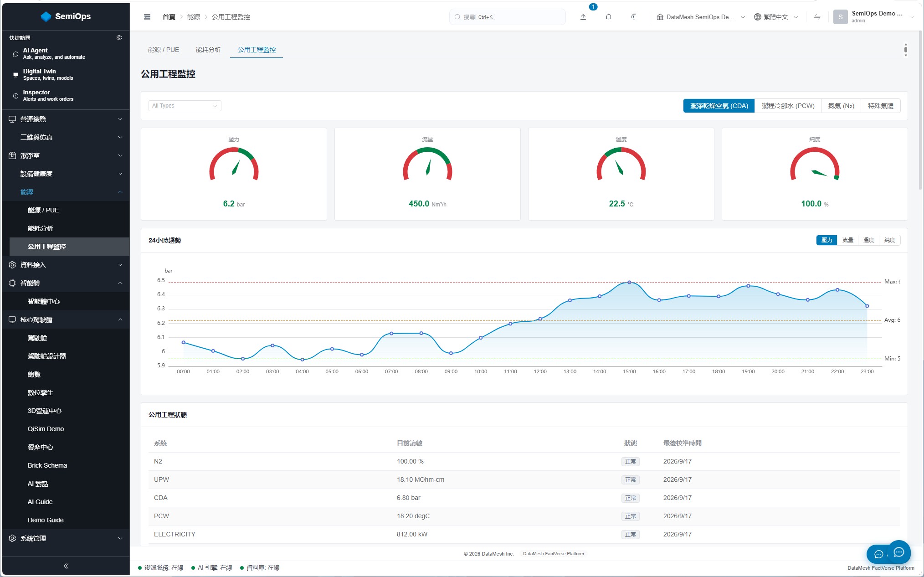Switch trend chart to 流量
The height and width of the screenshot is (577, 924).
click(x=847, y=240)
